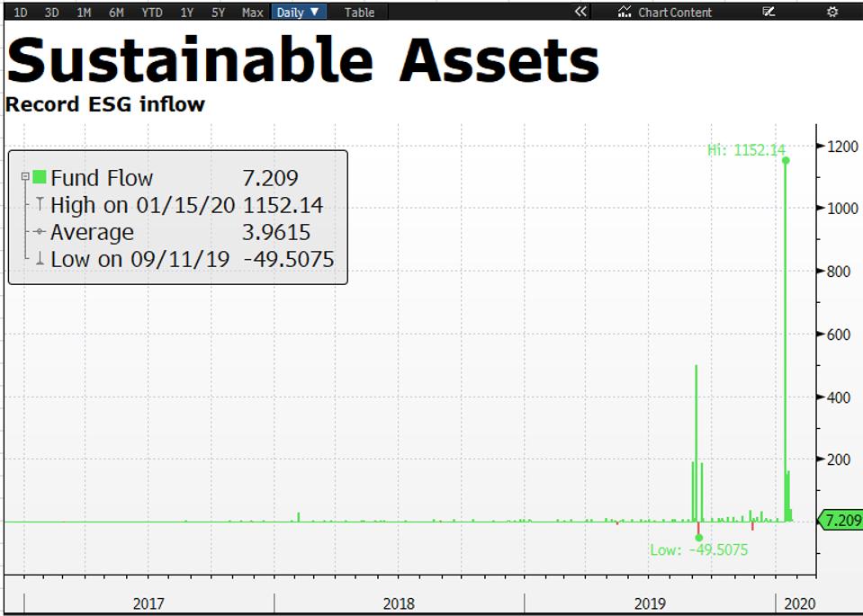Select the 1D period tab
The image size is (863, 616).
[20, 12]
